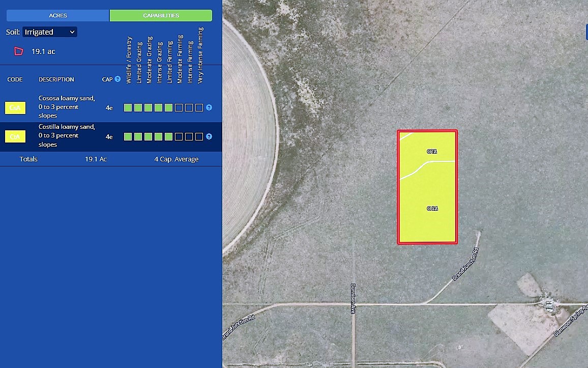Select the CAPABILITIES tab
Viewport: 588px width, 368px height.
pyautogui.click(x=161, y=16)
